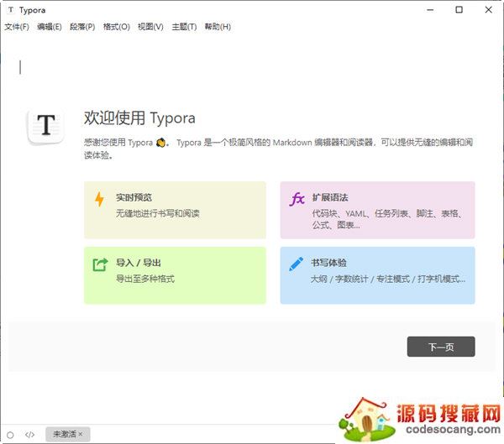
Task: Open the 文件(F) menu
Action: click(x=17, y=27)
